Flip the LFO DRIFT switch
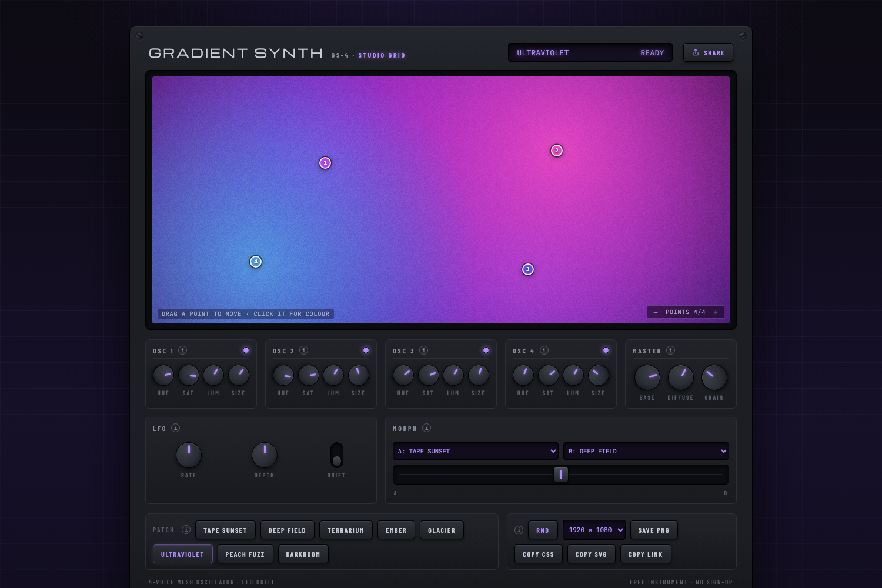Viewport: 882px width, 588px height. coord(337,455)
